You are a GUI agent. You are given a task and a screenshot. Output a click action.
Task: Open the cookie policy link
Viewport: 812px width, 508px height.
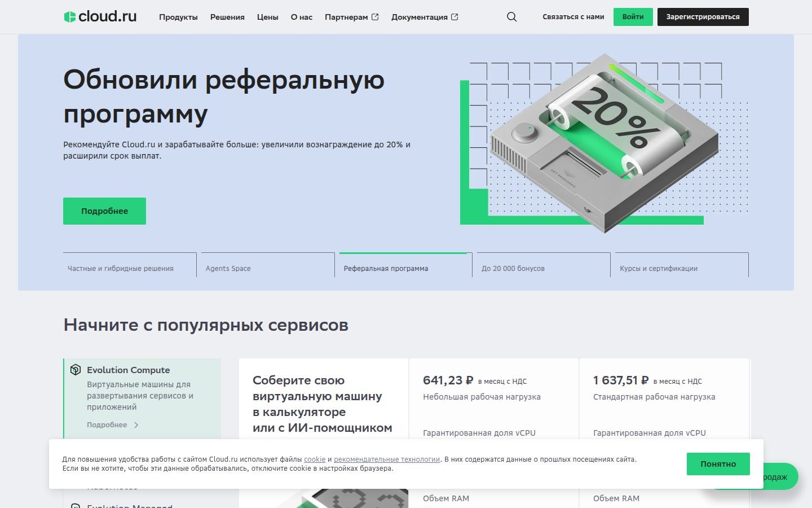click(x=315, y=459)
